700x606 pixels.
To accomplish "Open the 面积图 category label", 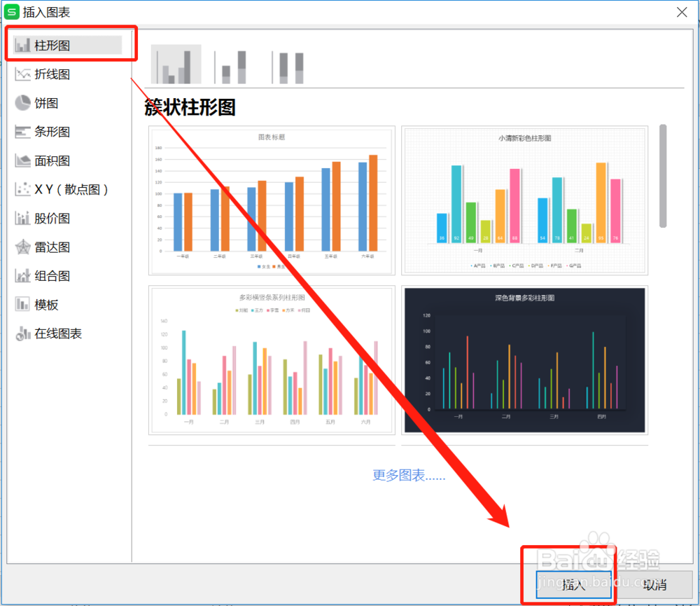I will point(52,161).
